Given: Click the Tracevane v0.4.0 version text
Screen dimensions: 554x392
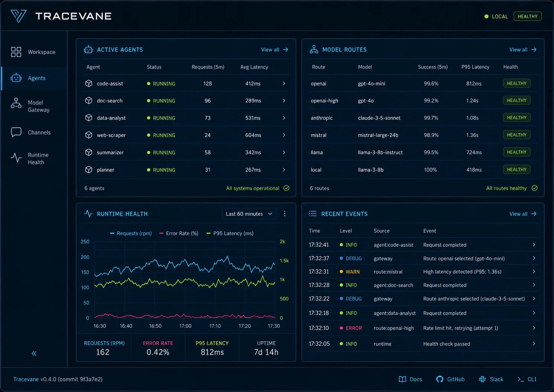Looking at the screenshot, I should [58, 379].
